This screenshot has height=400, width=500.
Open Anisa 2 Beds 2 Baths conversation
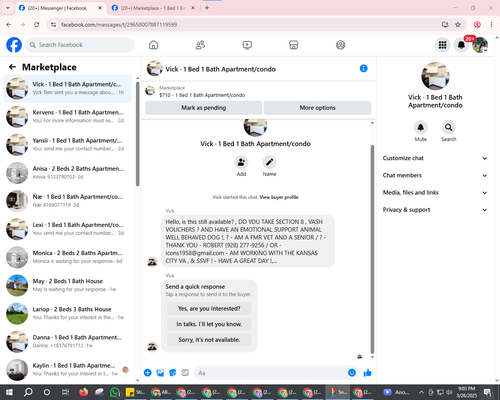[x=68, y=173]
